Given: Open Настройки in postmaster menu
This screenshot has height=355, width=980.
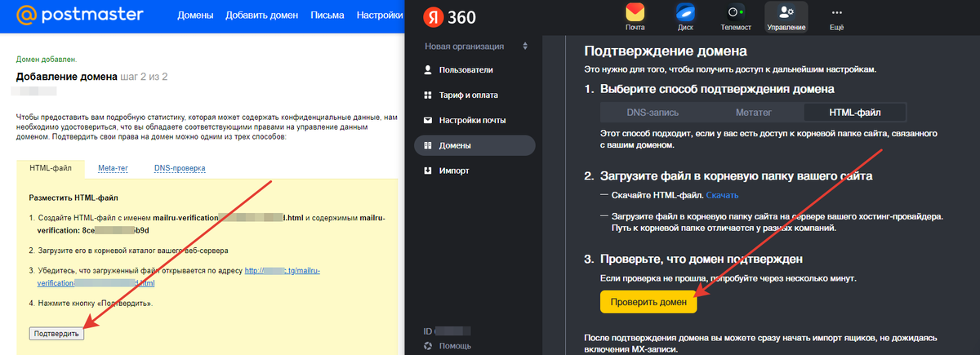Looking at the screenshot, I should 381,16.
